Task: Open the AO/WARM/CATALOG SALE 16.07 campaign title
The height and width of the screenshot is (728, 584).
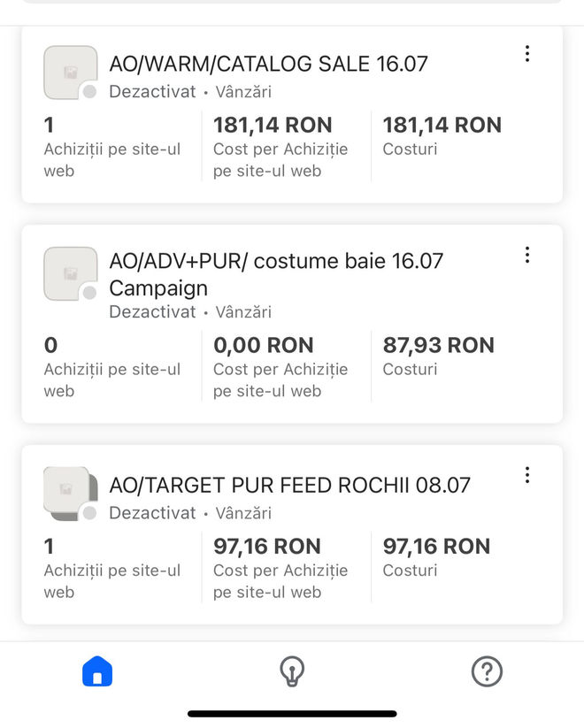Action: click(x=268, y=64)
